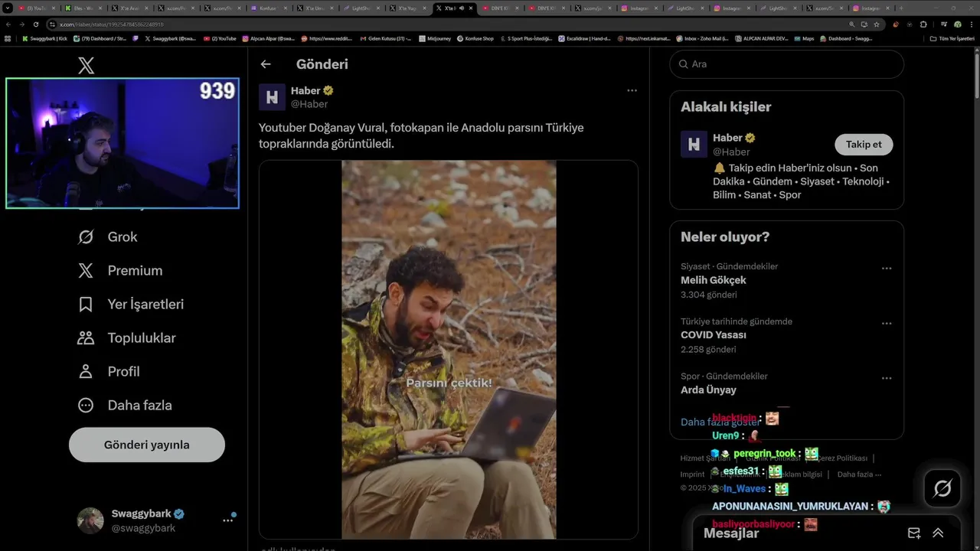The width and height of the screenshot is (980, 551).
Task: Open Haber profile in Alakalı kişiler
Action: pyautogui.click(x=728, y=138)
